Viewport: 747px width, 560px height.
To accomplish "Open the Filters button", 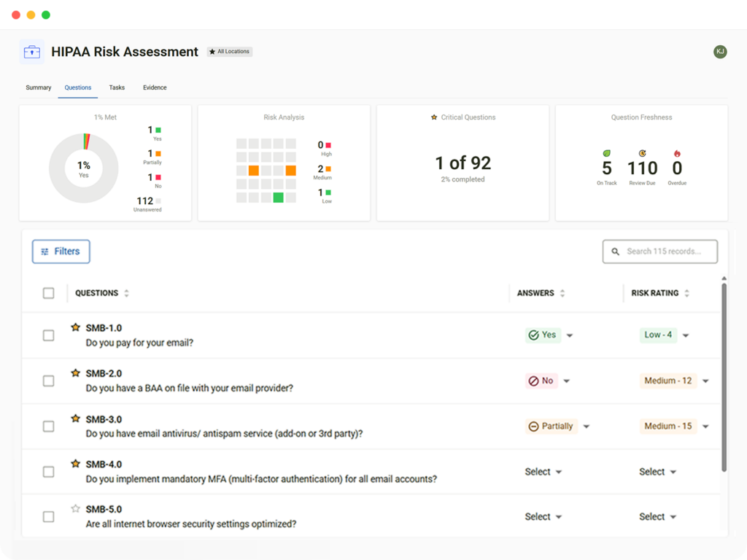I will (x=61, y=252).
